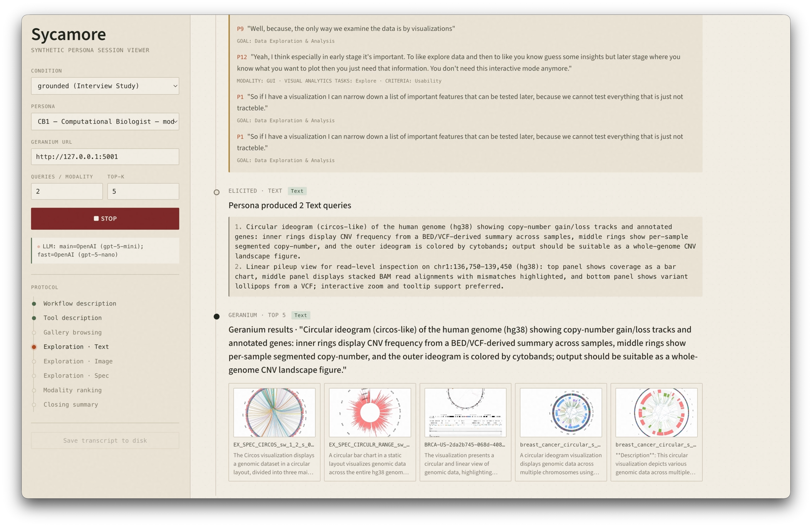
Task: Open the red breast_cancer_circular thumbnail
Action: [x=656, y=413]
